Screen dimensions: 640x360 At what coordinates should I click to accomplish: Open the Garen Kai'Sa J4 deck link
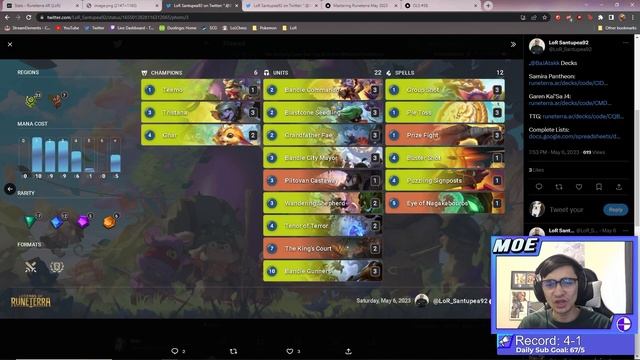pyautogui.click(x=569, y=103)
